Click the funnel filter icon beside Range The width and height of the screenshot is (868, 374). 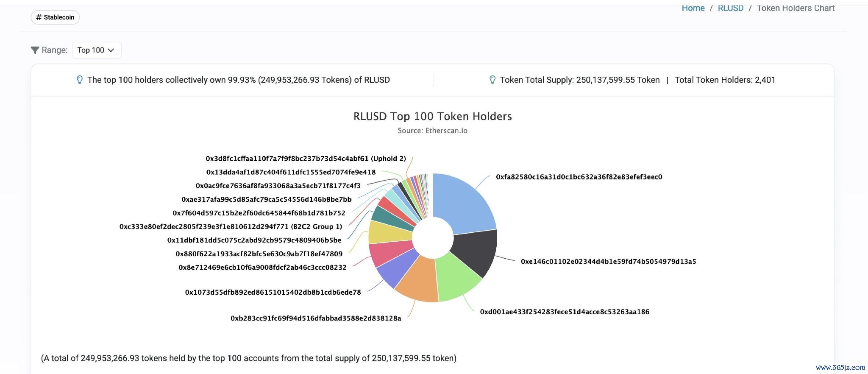coord(35,50)
